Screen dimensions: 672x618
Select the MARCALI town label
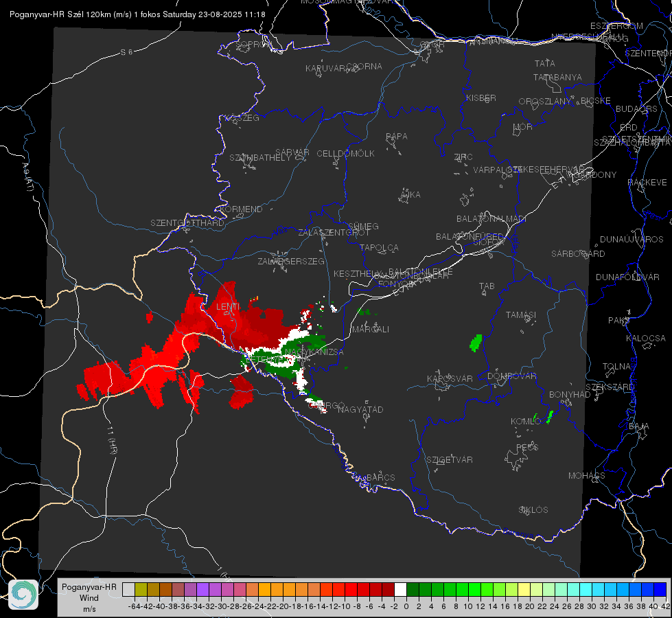point(371,329)
